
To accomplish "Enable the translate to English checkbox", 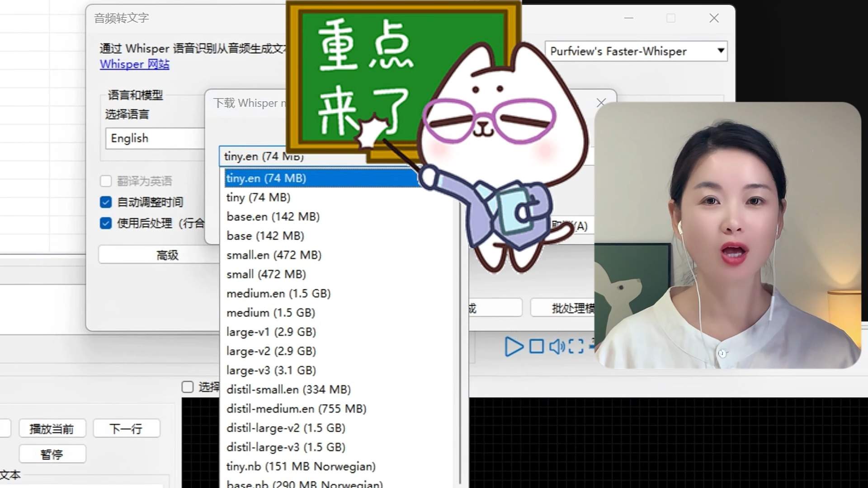I will click(x=106, y=181).
